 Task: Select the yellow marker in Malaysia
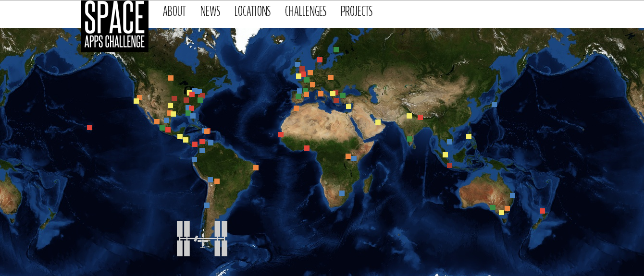pos(445,155)
